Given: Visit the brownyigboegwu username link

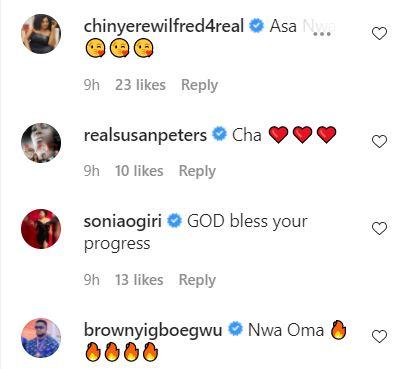Looking at the screenshot, I should click(x=153, y=330).
